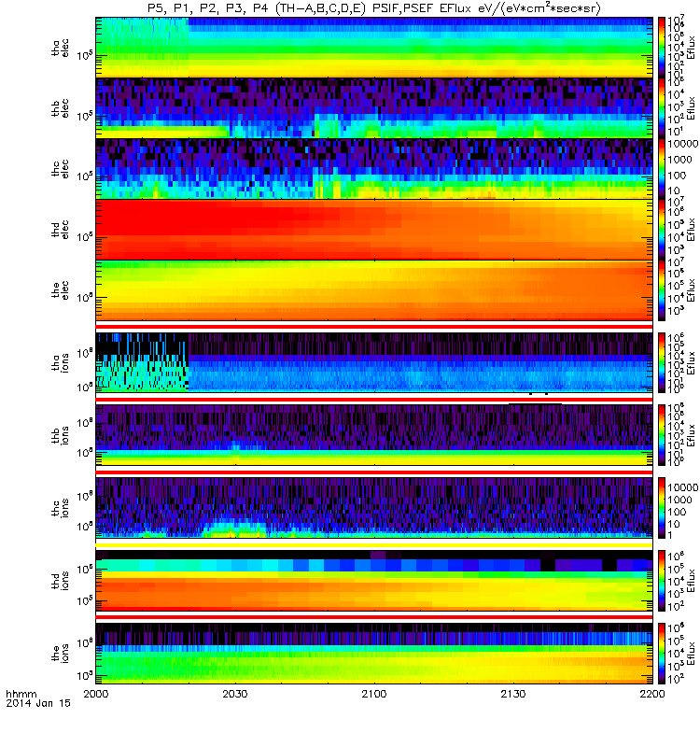Click the 10000 label on thc elec color bar
The width and height of the screenshot is (700, 747).
click(682, 144)
